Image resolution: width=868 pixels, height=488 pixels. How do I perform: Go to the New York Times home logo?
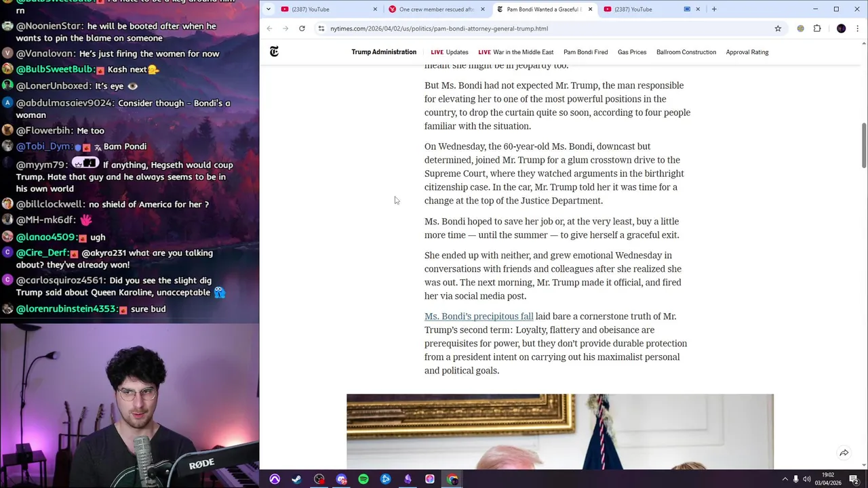tap(274, 52)
